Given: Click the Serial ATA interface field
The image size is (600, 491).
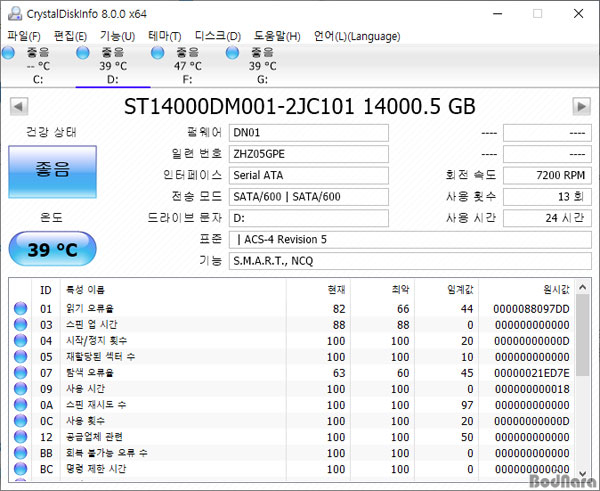Looking at the screenshot, I should 309,175.
